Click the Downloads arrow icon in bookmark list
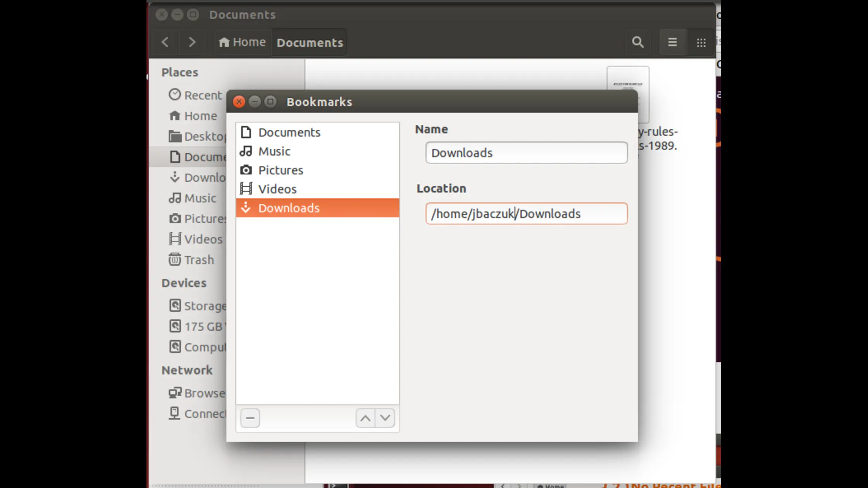The height and width of the screenshot is (488, 868). click(x=246, y=208)
